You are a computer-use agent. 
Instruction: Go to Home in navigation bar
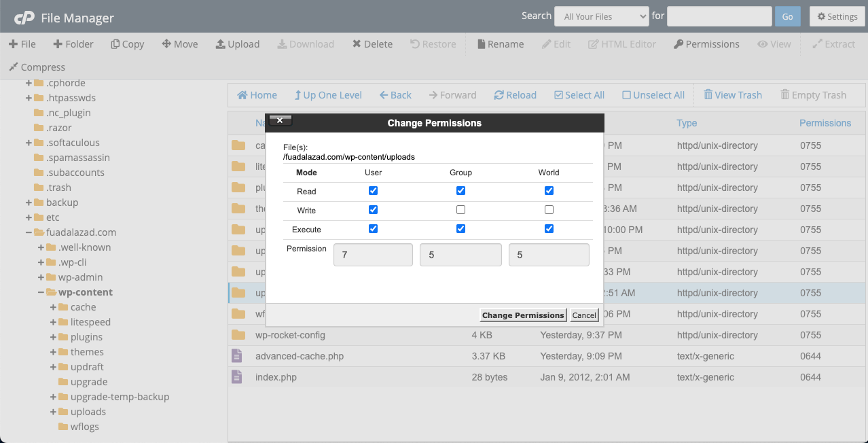click(257, 95)
